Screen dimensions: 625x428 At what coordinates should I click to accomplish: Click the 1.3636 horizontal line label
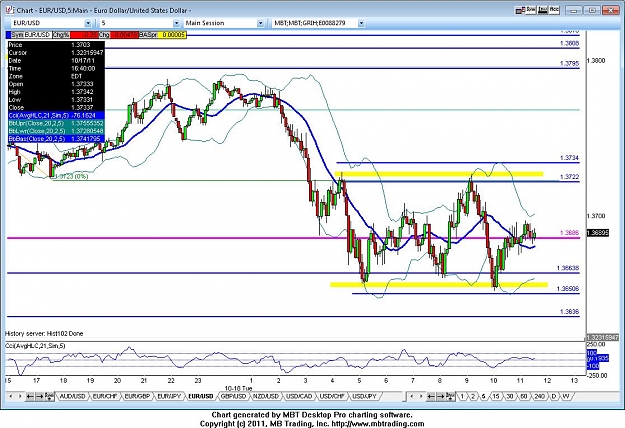(x=569, y=312)
